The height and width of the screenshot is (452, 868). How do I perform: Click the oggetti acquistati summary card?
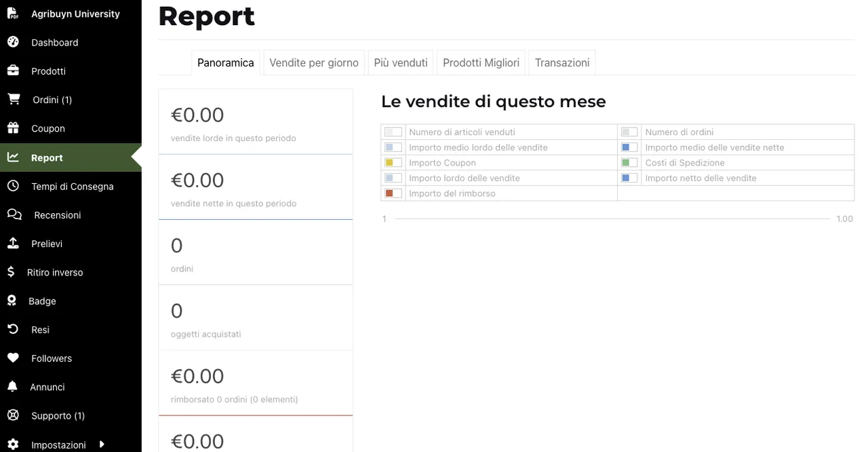[x=256, y=318]
